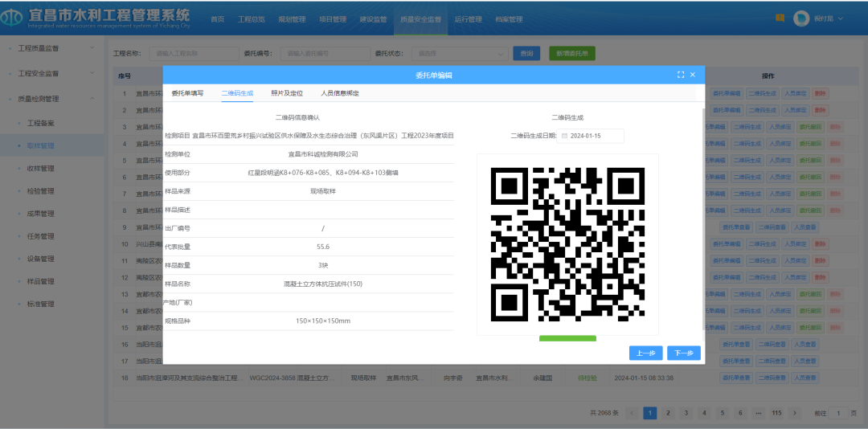The width and height of the screenshot is (868, 429).
Task: Click the previous page arrow in pagination
Action: pos(633,413)
